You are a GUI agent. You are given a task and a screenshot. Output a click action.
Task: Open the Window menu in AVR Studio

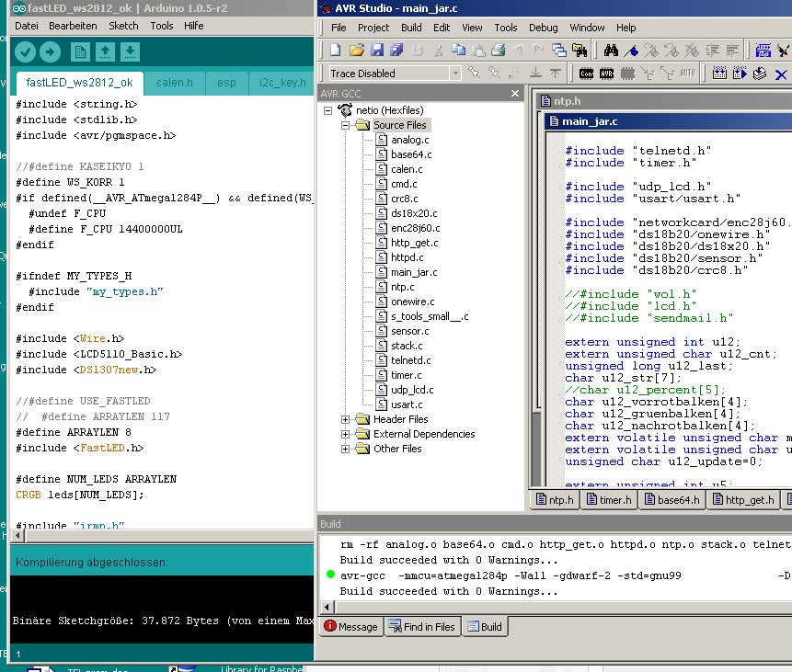tap(587, 28)
